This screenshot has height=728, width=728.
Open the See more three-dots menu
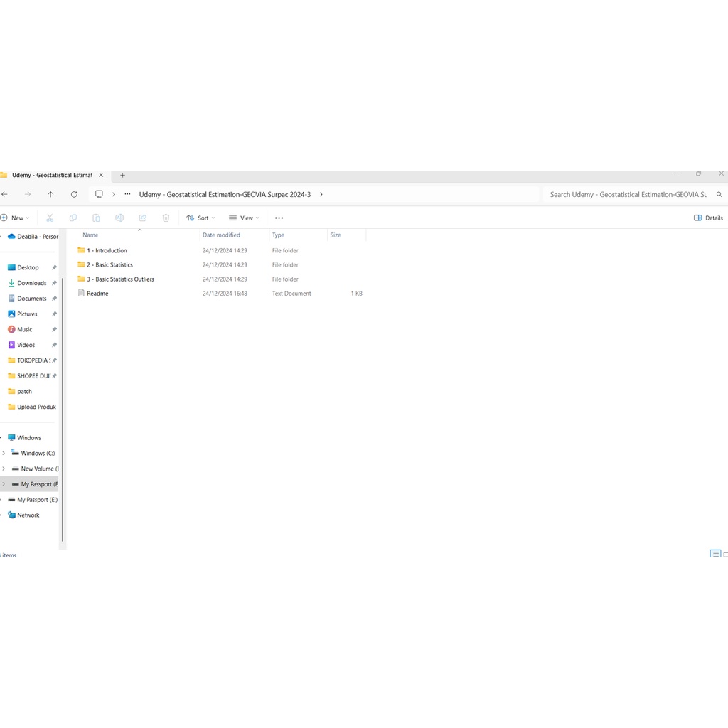pos(279,218)
